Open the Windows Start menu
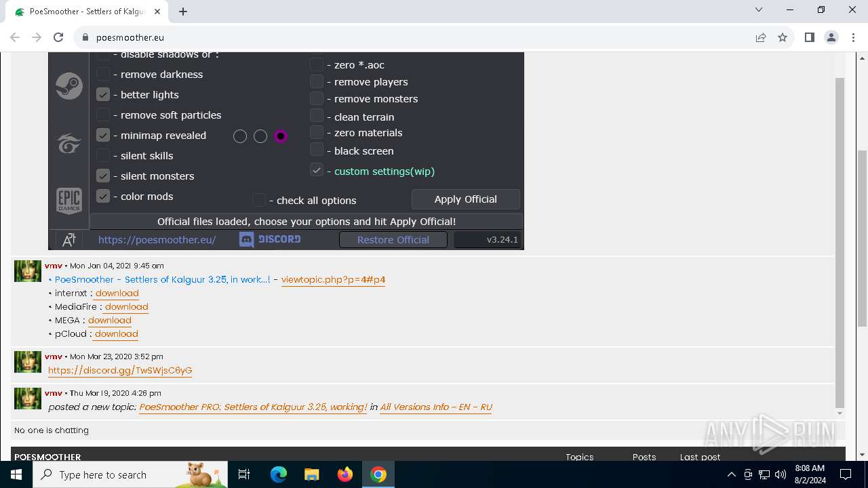The height and width of the screenshot is (488, 868). 16,474
